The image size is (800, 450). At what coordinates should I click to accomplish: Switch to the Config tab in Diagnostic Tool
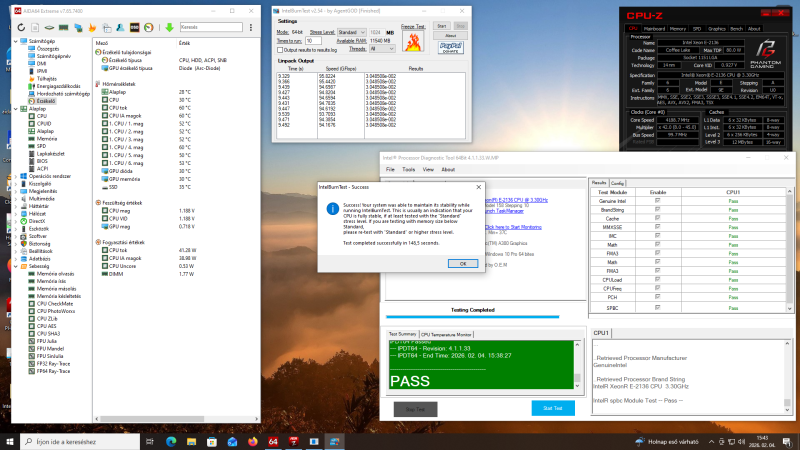(x=617, y=183)
